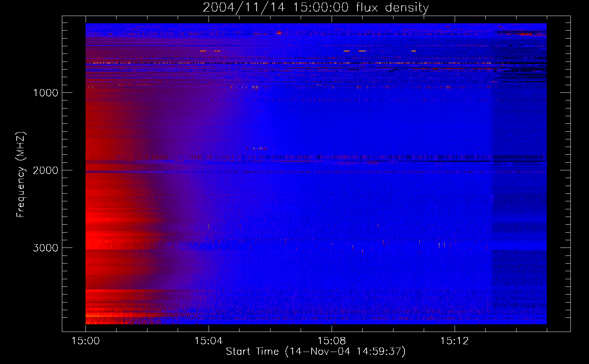This screenshot has width=589, height=364.
Task: Click the 15:12 time tick label
Action: 455,341
